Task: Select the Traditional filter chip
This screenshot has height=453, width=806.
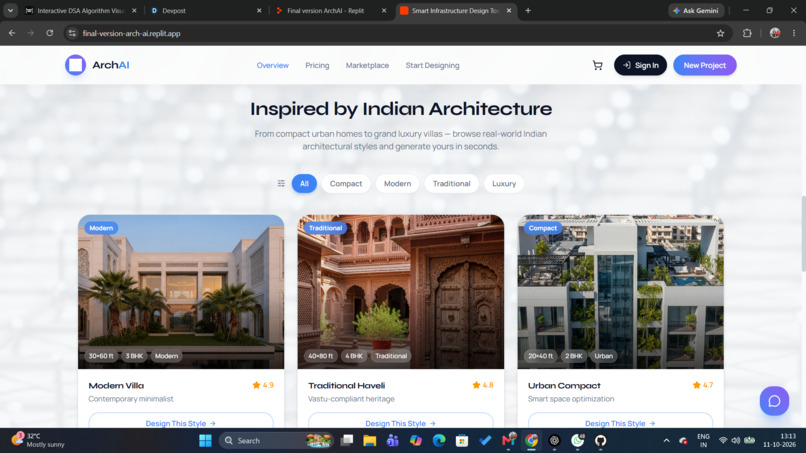Action: tap(451, 184)
